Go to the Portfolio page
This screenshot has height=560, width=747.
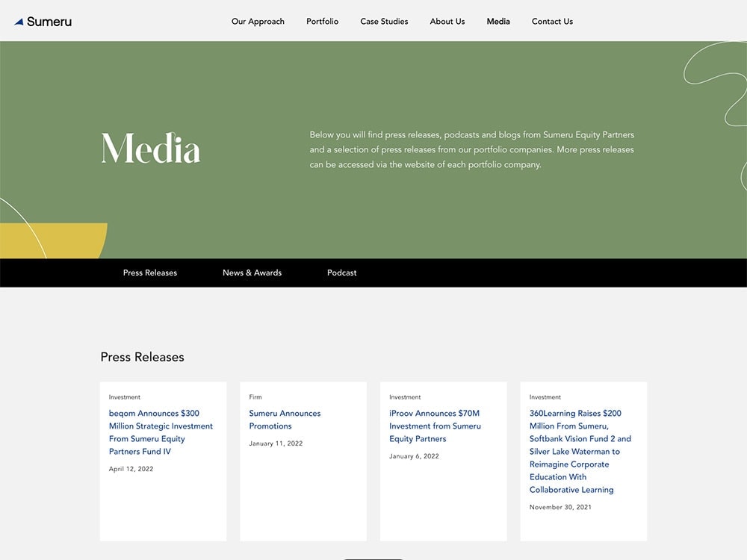[x=322, y=22]
